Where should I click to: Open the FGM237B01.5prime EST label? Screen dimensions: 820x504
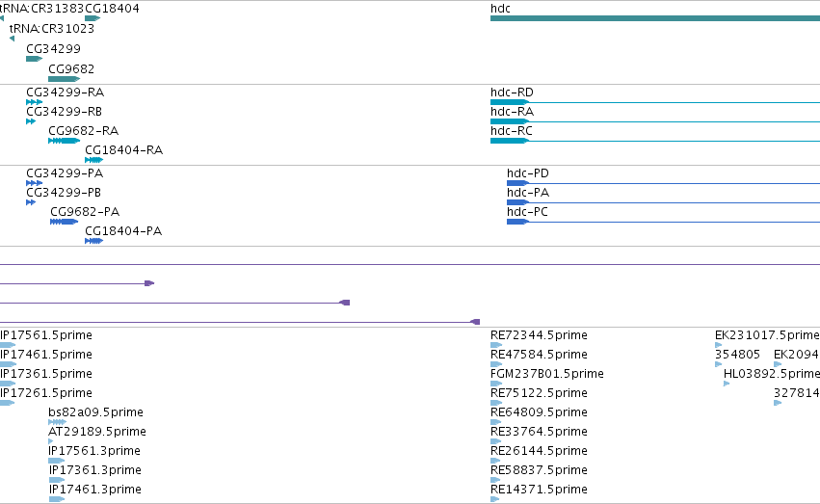point(547,374)
